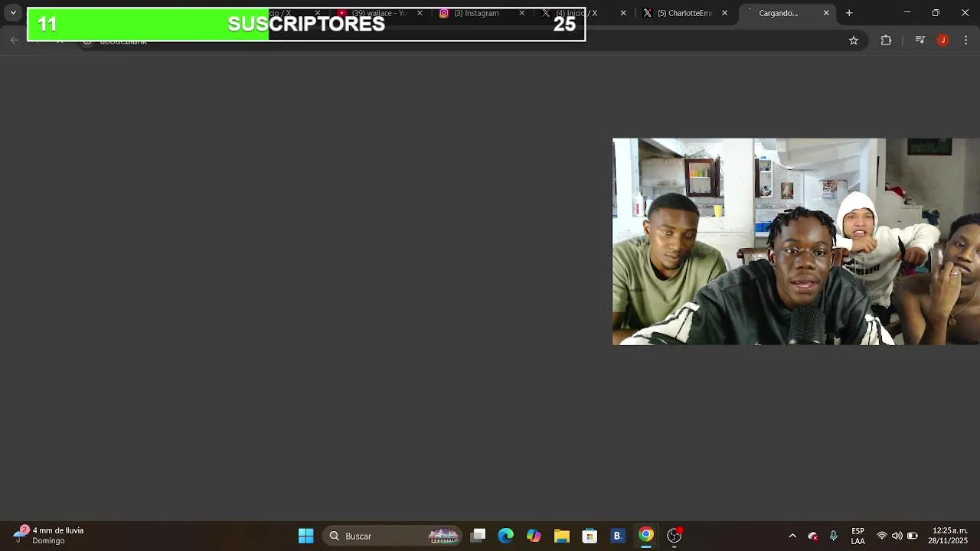The width and height of the screenshot is (980, 551).
Task: Click the Buscar taskbar search box
Action: point(393,536)
